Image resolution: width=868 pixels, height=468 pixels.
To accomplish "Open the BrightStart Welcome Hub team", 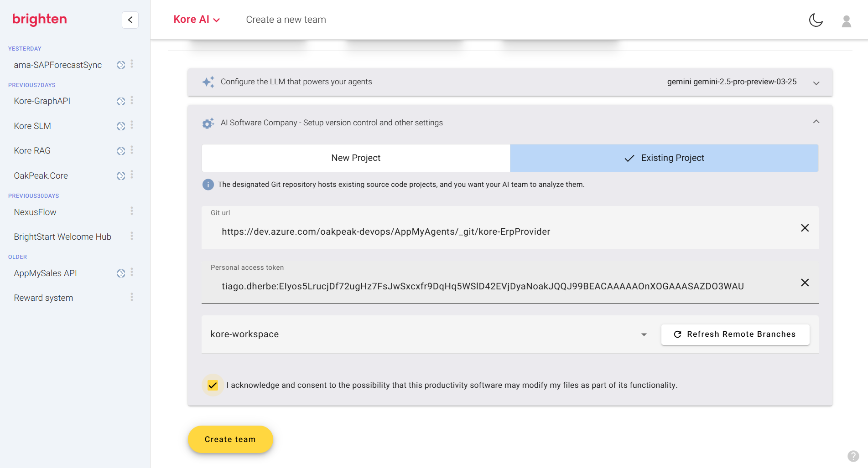I will [62, 237].
